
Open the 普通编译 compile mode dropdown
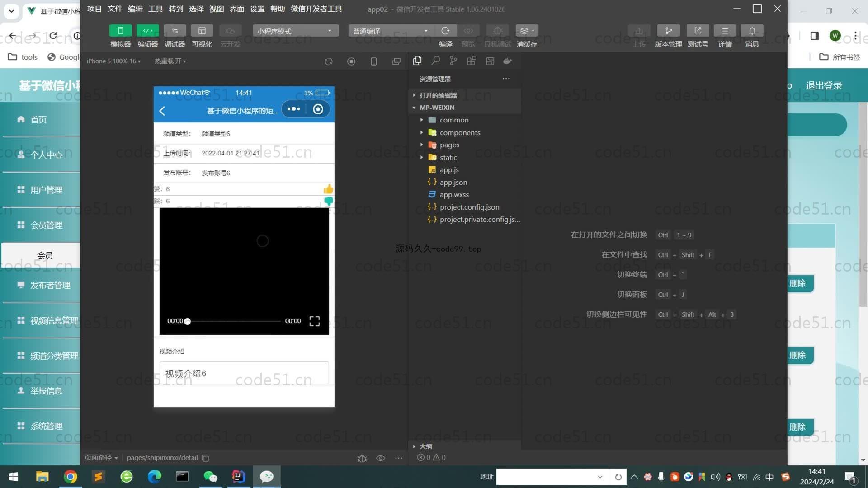(x=391, y=31)
